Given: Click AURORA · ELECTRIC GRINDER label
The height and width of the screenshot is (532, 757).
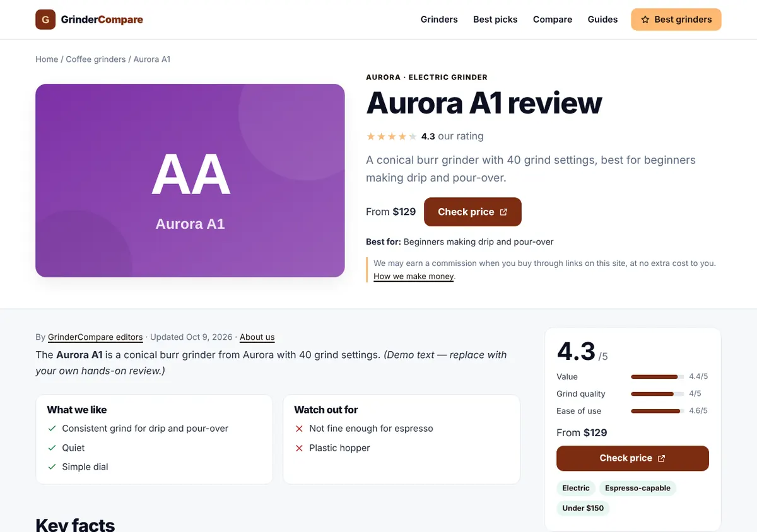Looking at the screenshot, I should 426,78.
